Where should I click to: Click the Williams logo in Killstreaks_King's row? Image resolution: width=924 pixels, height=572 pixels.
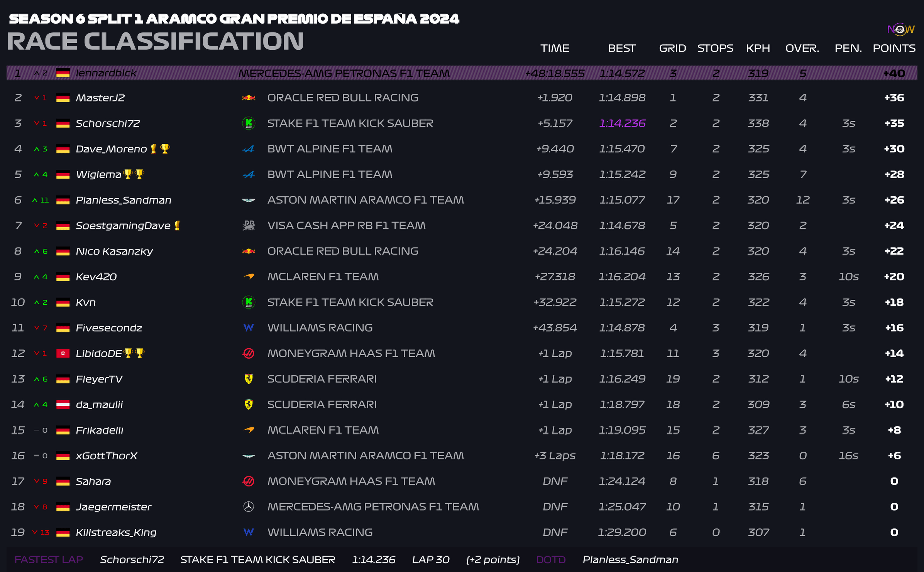[249, 532]
